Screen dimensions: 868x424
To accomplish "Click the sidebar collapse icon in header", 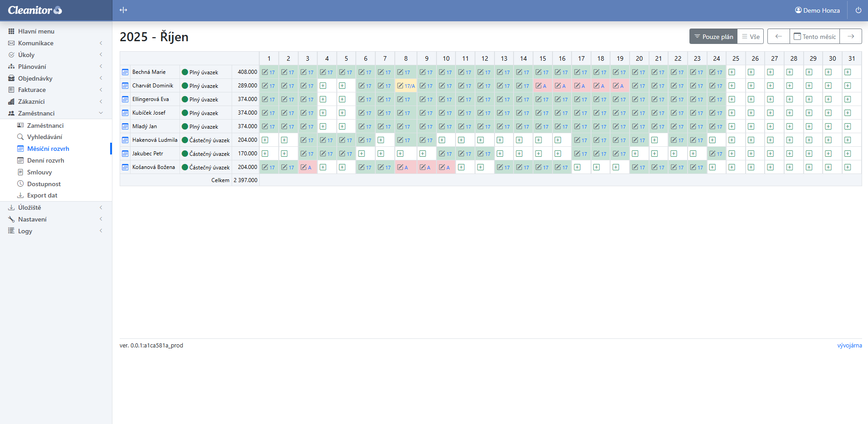I will coord(123,10).
